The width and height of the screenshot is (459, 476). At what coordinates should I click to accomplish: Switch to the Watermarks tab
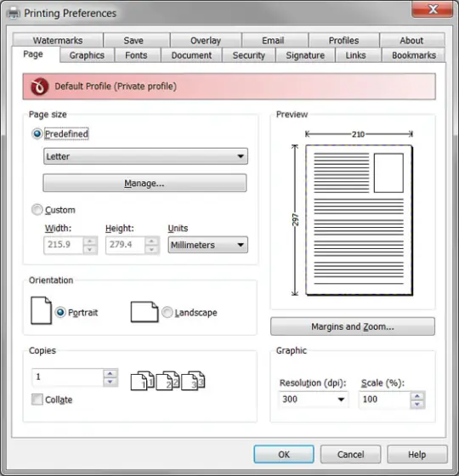pos(58,40)
